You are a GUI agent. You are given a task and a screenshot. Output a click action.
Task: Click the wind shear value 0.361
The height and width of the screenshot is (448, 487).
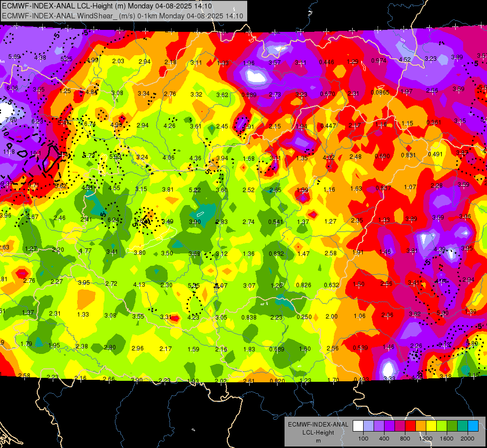tap(434, 122)
